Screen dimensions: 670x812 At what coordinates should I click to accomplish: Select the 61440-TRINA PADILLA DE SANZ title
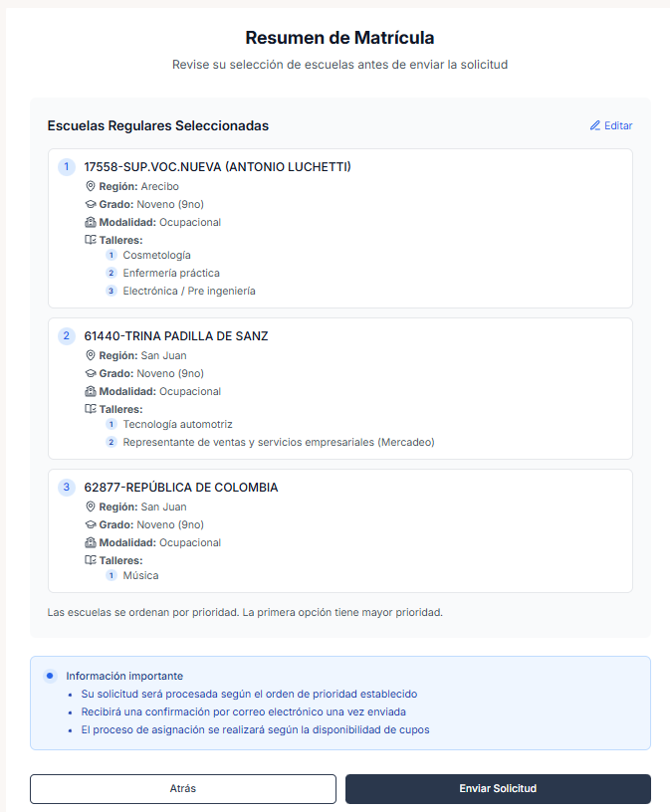click(176, 336)
